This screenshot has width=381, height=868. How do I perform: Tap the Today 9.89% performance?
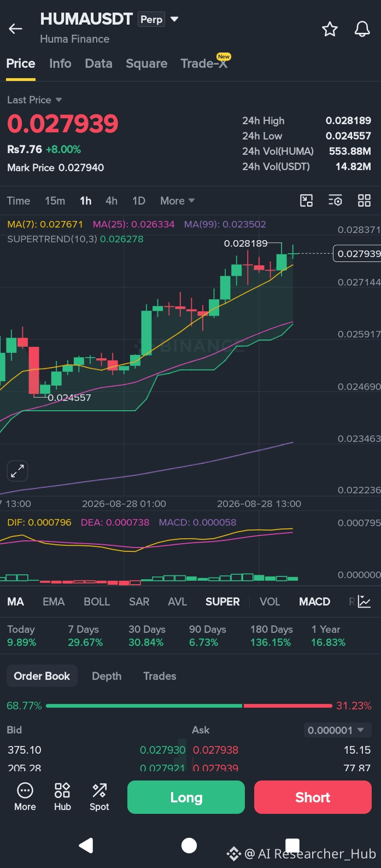coord(22,636)
